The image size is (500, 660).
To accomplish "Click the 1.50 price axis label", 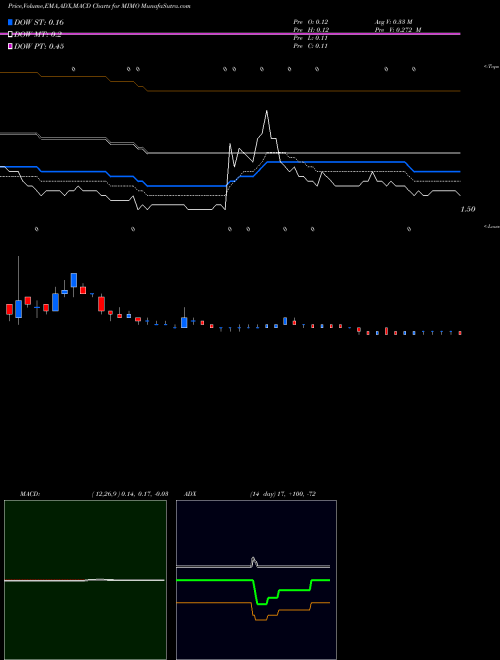I will coord(468,209).
